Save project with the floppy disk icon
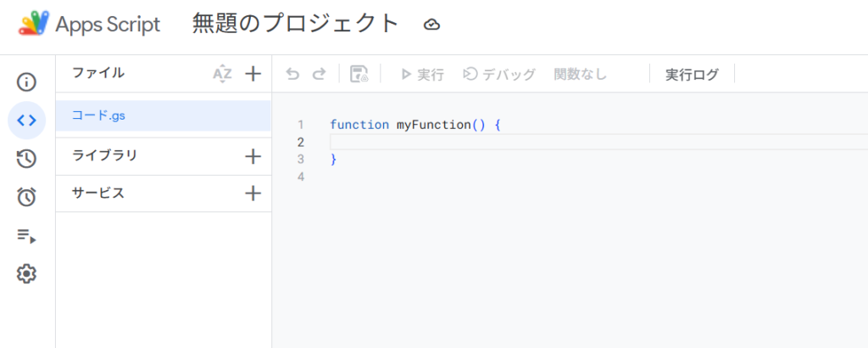This screenshot has width=868, height=348. click(x=359, y=74)
